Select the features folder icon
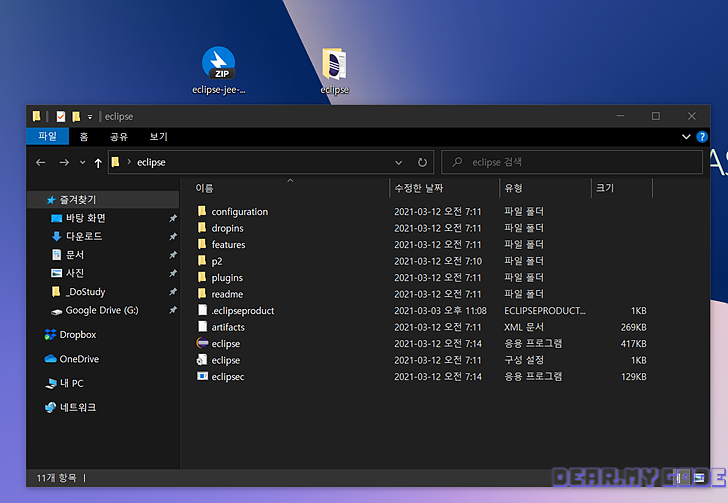The image size is (728, 503). [202, 244]
